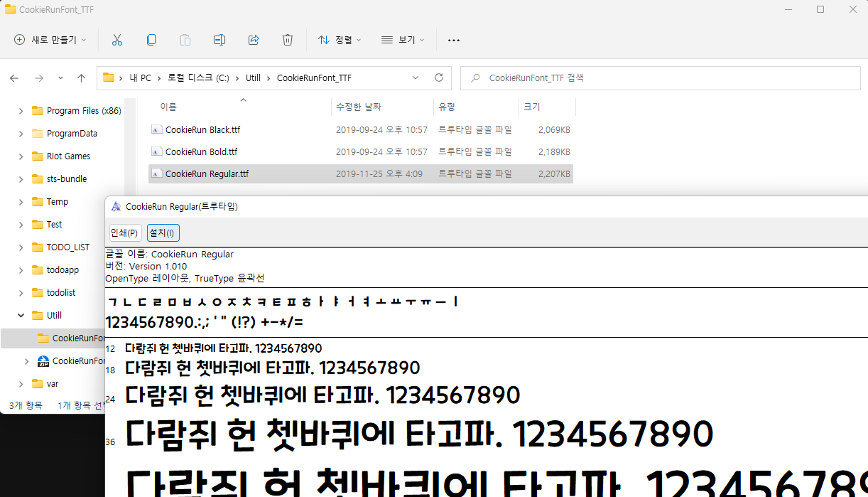Image resolution: width=868 pixels, height=497 pixels.
Task: Click the Cut scissors icon in toolbar
Action: pyautogui.click(x=117, y=40)
